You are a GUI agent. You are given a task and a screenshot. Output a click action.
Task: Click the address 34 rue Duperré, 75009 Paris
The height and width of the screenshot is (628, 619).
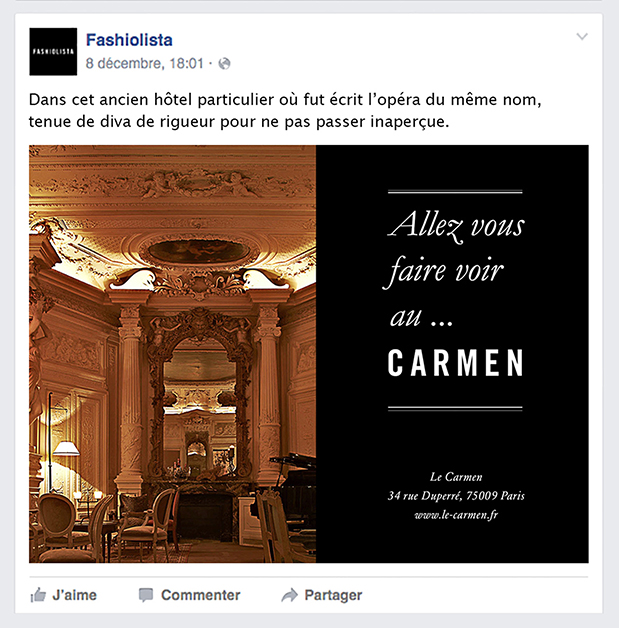click(x=456, y=496)
